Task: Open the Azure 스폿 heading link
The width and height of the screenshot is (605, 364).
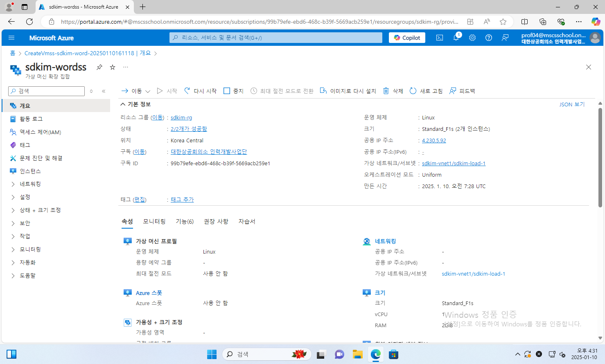Action: pyautogui.click(x=149, y=293)
